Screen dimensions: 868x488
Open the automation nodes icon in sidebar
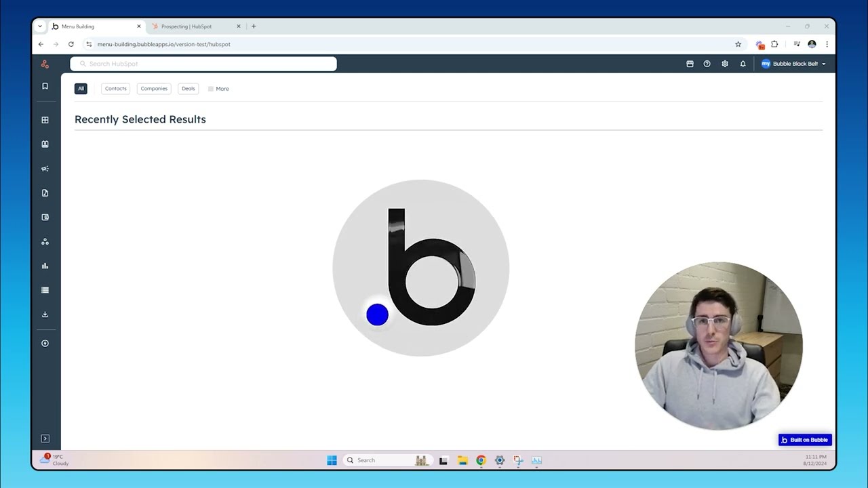pyautogui.click(x=45, y=242)
